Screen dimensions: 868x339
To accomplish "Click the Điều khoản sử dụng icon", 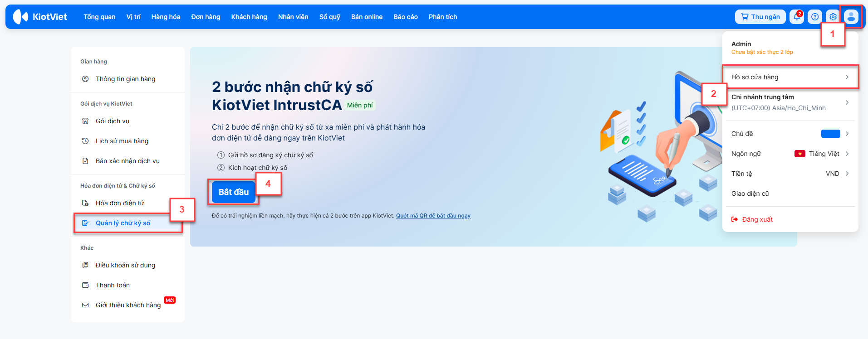I will (85, 265).
